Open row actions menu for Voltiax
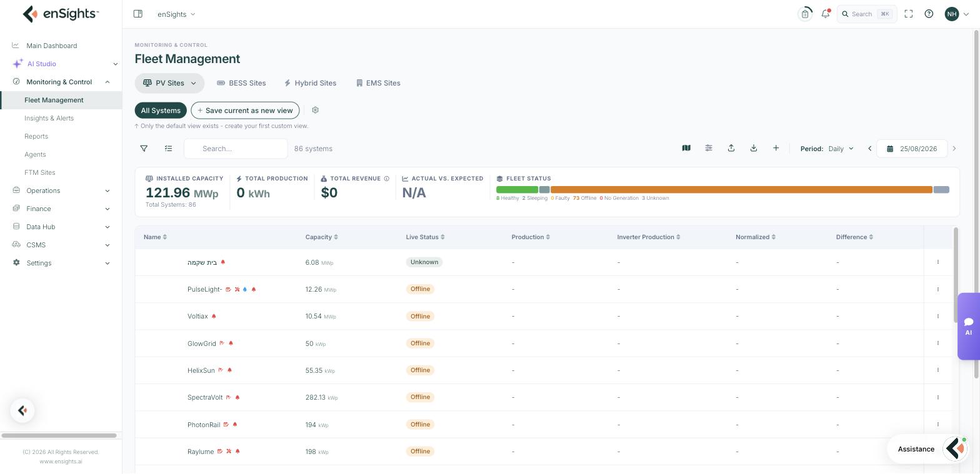 938,316
